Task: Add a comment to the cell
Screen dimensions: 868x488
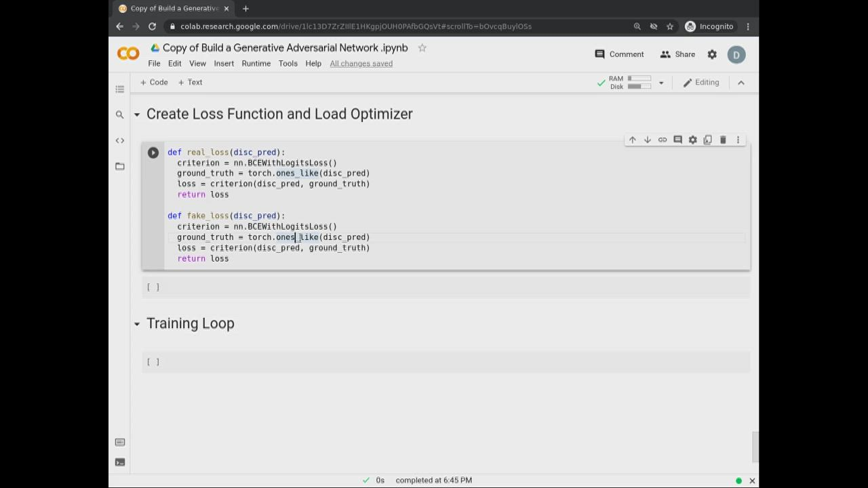Action: pos(677,140)
